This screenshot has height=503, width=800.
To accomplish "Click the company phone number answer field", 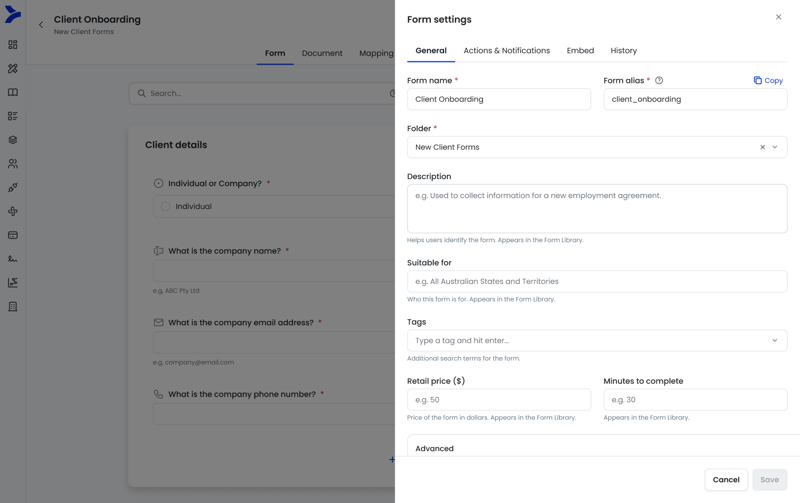I will [x=274, y=414].
